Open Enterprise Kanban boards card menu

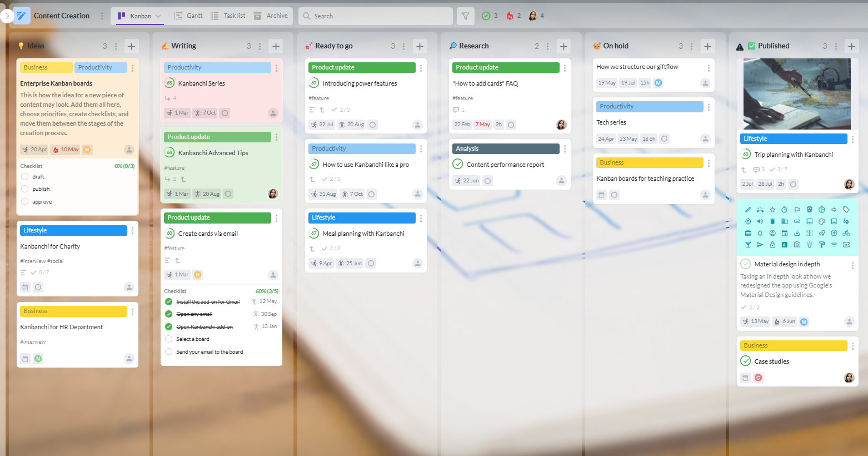click(x=132, y=68)
